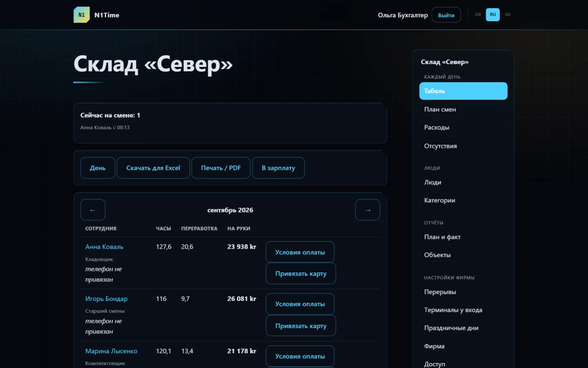
Task: Click the сентябрь 2026 month label
Action: [x=230, y=210]
